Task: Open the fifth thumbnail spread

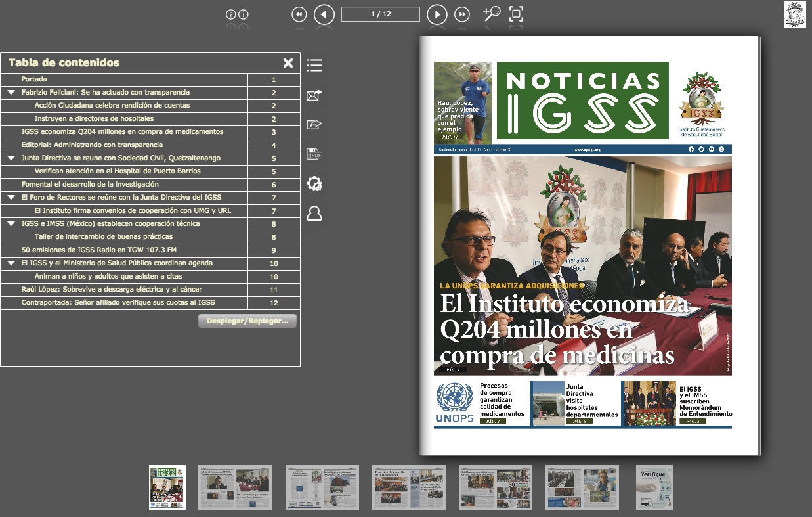Action: [x=496, y=487]
